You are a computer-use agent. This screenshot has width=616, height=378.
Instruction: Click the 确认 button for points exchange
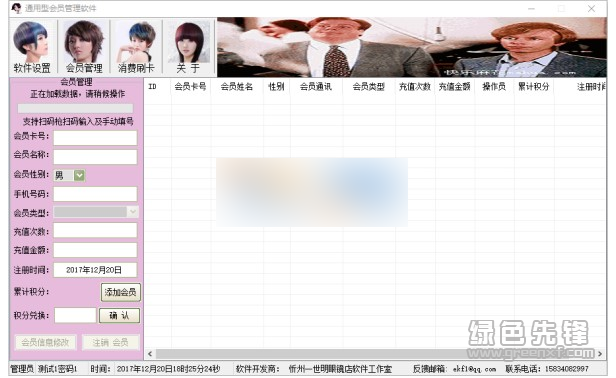click(119, 315)
